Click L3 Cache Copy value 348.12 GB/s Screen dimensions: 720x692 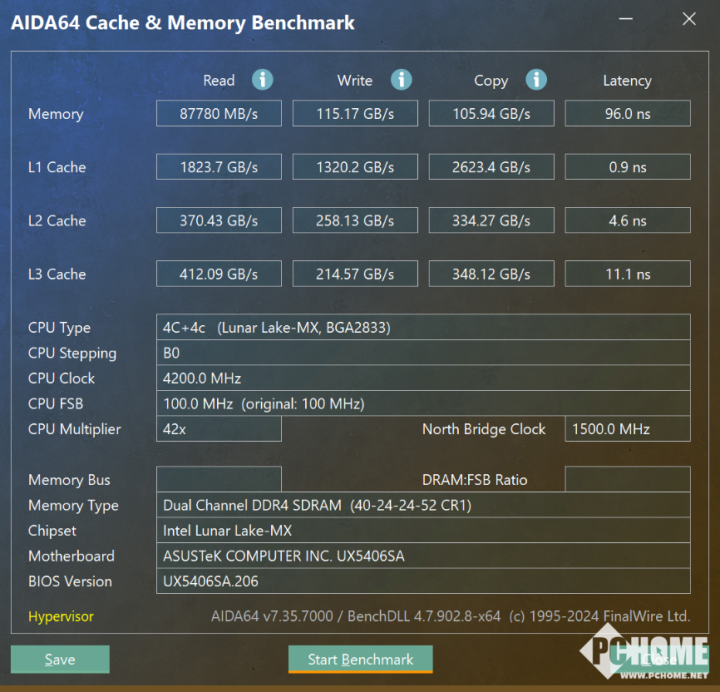[x=491, y=274]
